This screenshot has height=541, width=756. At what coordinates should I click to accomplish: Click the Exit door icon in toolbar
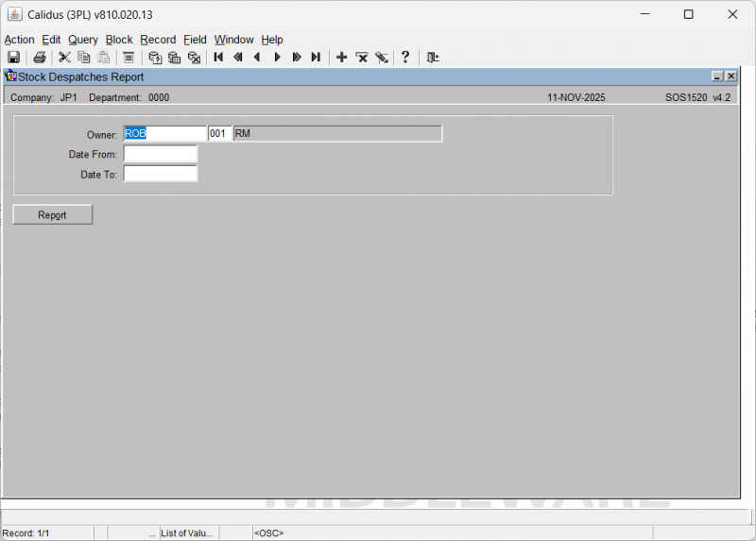(x=433, y=58)
